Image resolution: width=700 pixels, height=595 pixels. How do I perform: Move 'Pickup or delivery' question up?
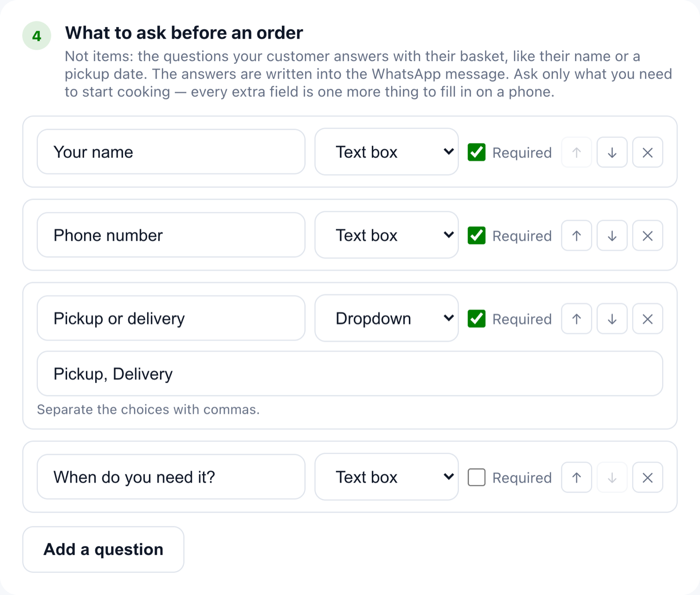[576, 318]
